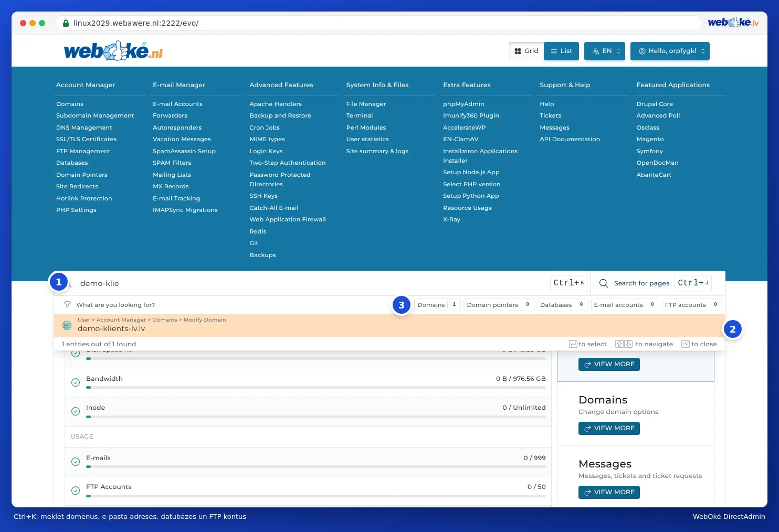Select the demo-klients-lv.lv search result

[x=389, y=325]
